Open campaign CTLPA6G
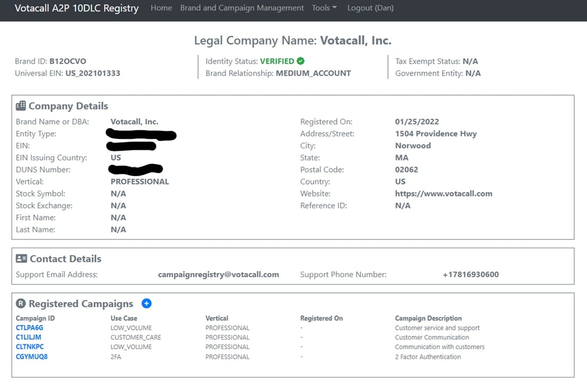 tap(30, 328)
